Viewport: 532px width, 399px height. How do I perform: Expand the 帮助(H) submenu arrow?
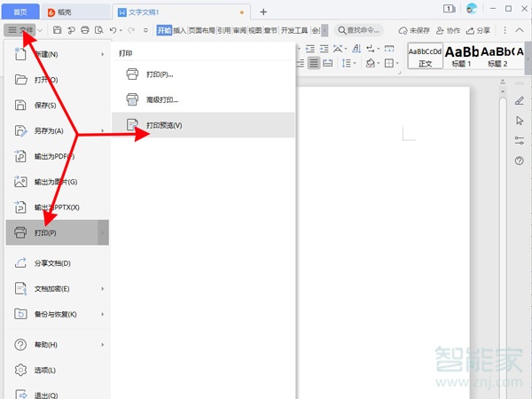coord(103,345)
